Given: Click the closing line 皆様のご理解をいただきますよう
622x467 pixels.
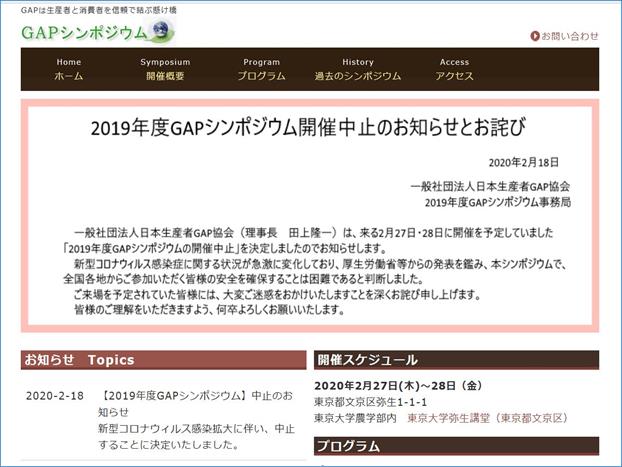Looking at the screenshot, I should click(x=209, y=309).
